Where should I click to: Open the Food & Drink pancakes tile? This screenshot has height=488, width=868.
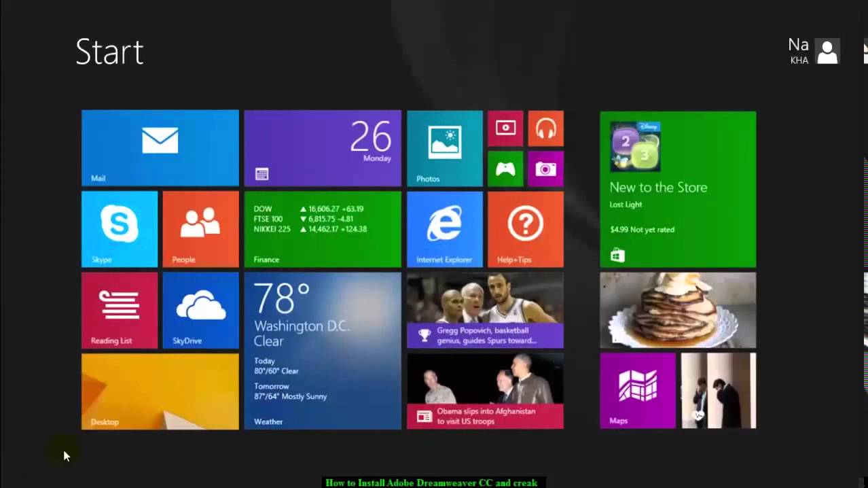coord(678,310)
